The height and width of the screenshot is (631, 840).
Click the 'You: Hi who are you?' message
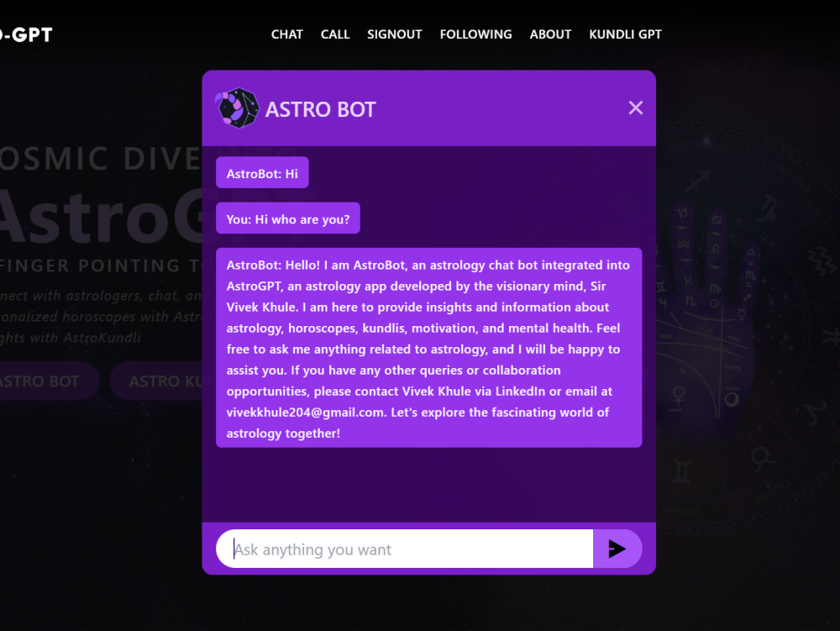pos(287,218)
